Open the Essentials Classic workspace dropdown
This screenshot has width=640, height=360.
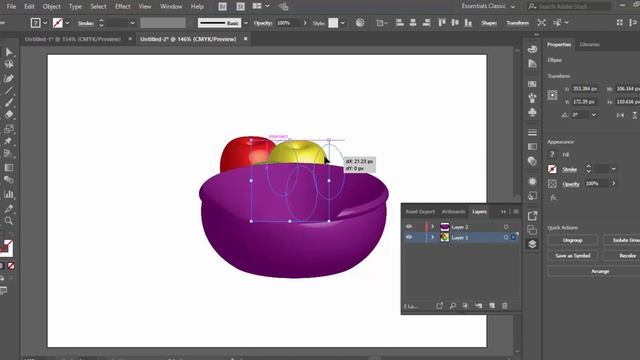click(x=488, y=6)
